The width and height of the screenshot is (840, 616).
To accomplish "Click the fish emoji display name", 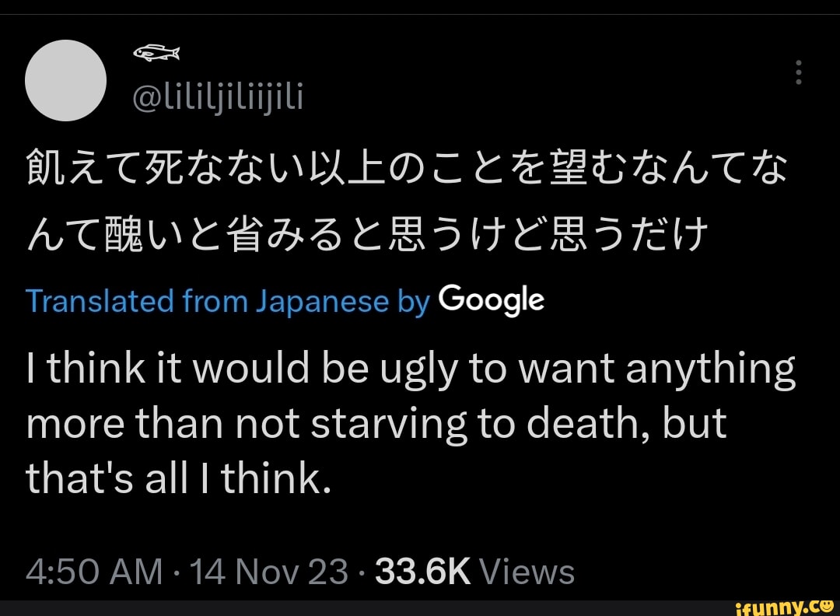I will 156,53.
